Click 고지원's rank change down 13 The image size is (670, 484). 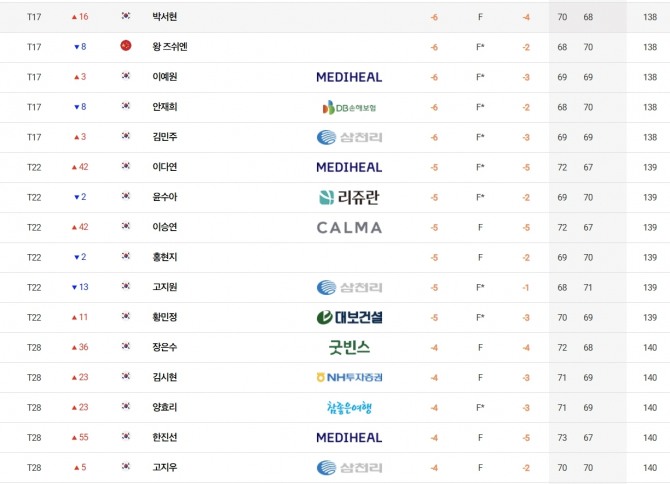(x=80, y=287)
